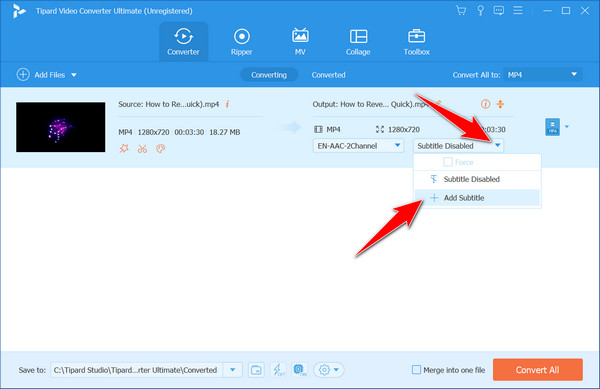
Task: Minimize the Tipard window
Action: coord(547,11)
